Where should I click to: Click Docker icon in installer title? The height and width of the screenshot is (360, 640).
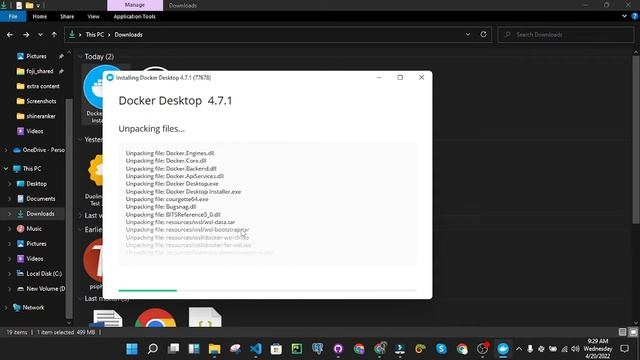110,78
